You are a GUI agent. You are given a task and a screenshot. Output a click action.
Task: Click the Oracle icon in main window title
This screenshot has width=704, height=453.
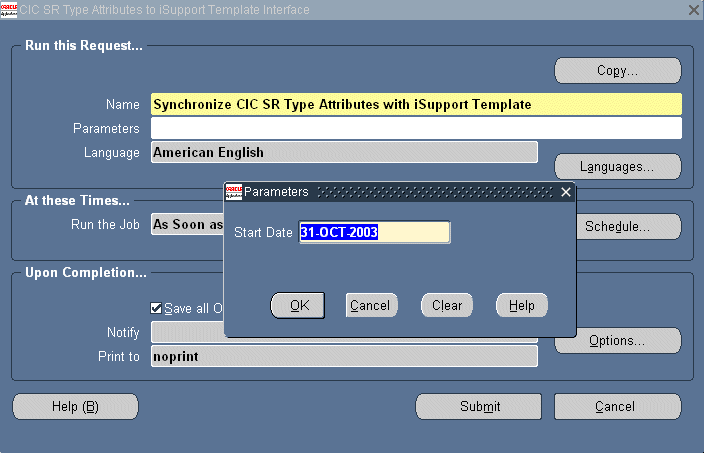coord(9,9)
